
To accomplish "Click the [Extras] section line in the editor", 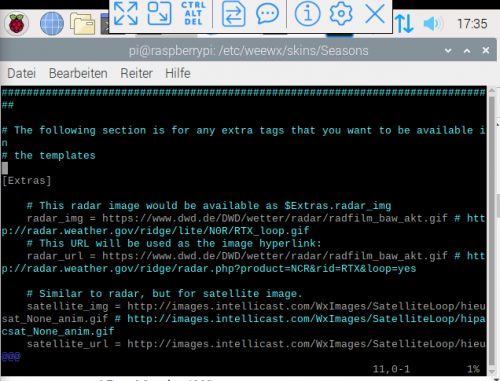I will tap(27, 181).
